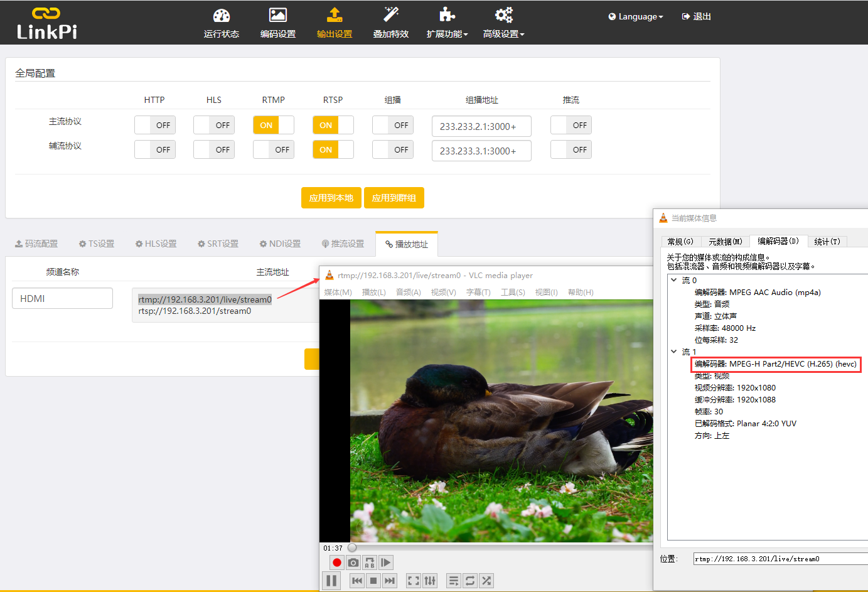Open the 运行状态 status dashboard icon
Screen dimensions: 868x592
pyautogui.click(x=221, y=22)
